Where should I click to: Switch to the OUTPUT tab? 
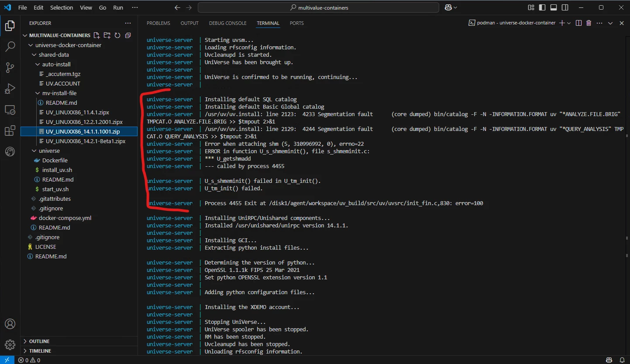point(189,23)
